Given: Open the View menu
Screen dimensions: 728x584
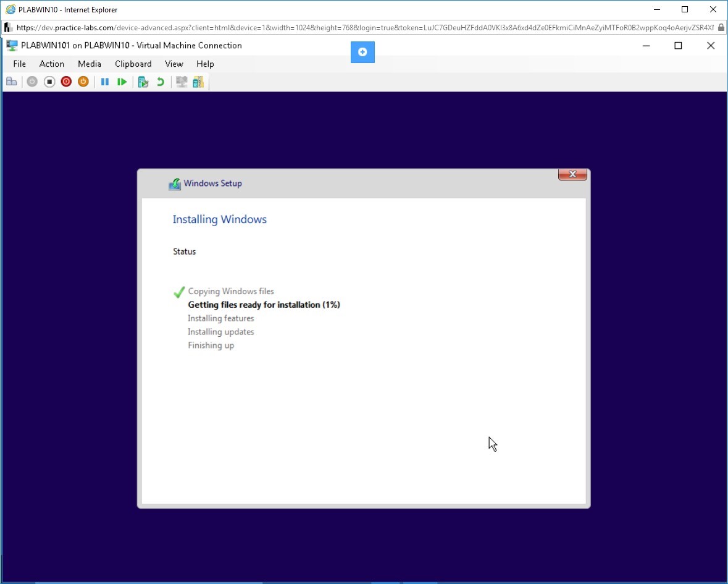Looking at the screenshot, I should click(174, 64).
